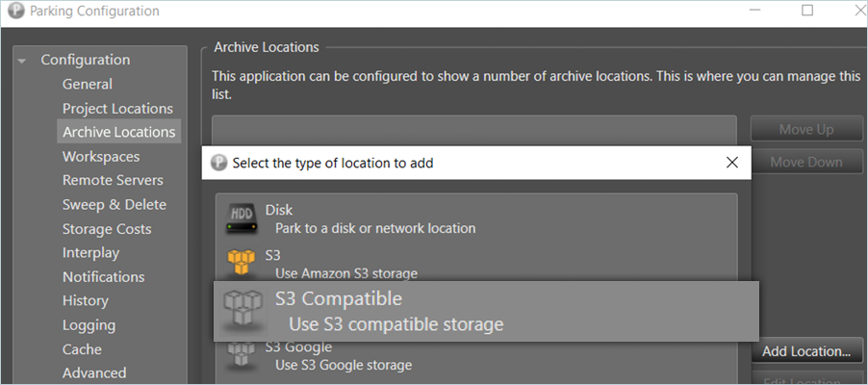
Task: Select Workspaces in the sidebar
Action: point(101,156)
